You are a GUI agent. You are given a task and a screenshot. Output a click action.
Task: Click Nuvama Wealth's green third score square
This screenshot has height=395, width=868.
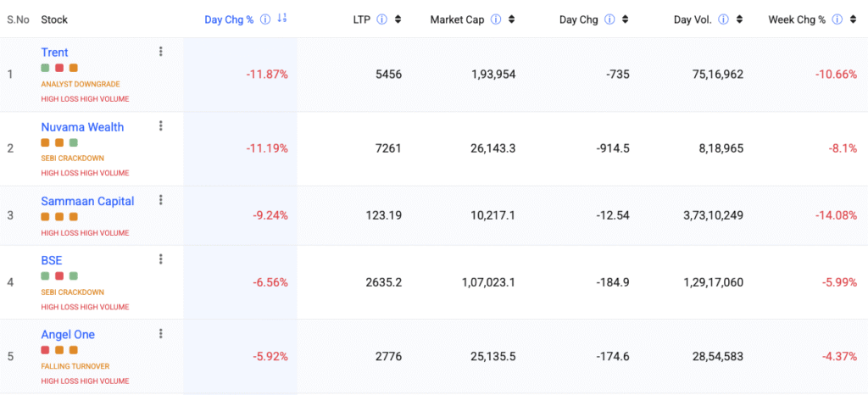tap(74, 142)
